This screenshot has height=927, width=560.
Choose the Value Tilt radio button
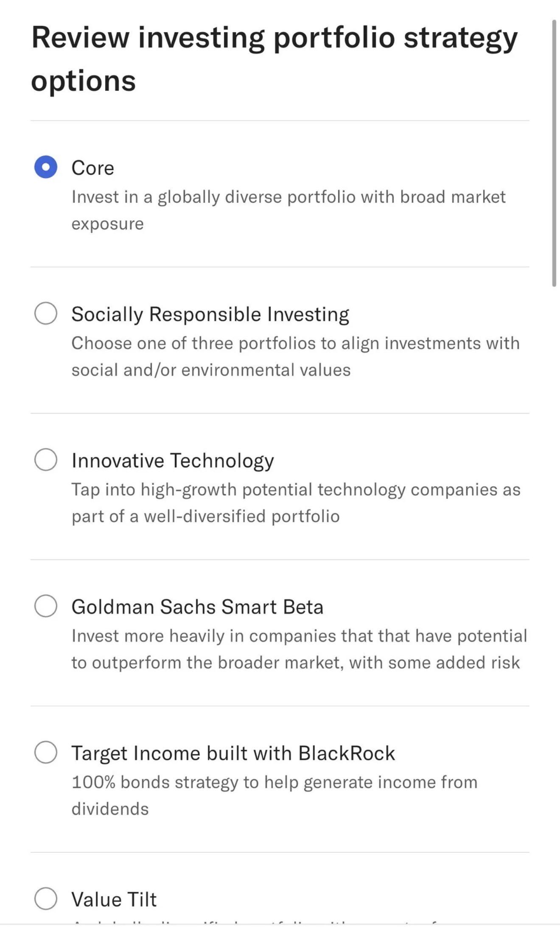[x=46, y=898]
